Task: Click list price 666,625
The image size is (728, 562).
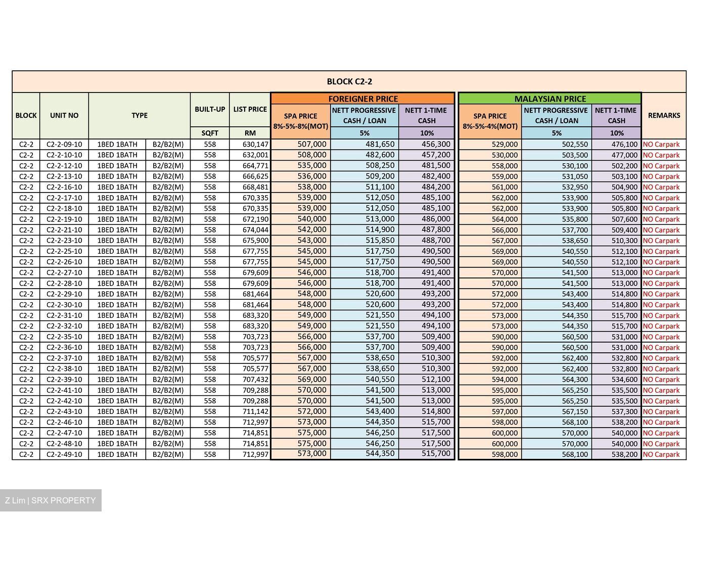Action: pos(255,176)
